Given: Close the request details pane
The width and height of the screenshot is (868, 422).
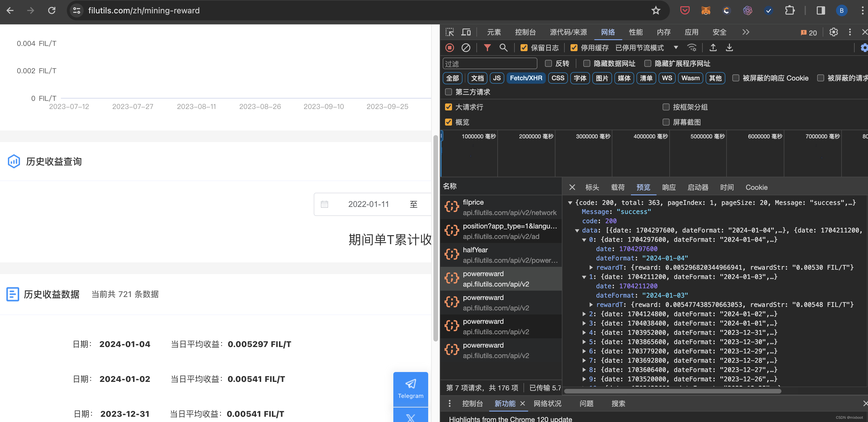Looking at the screenshot, I should tap(572, 187).
